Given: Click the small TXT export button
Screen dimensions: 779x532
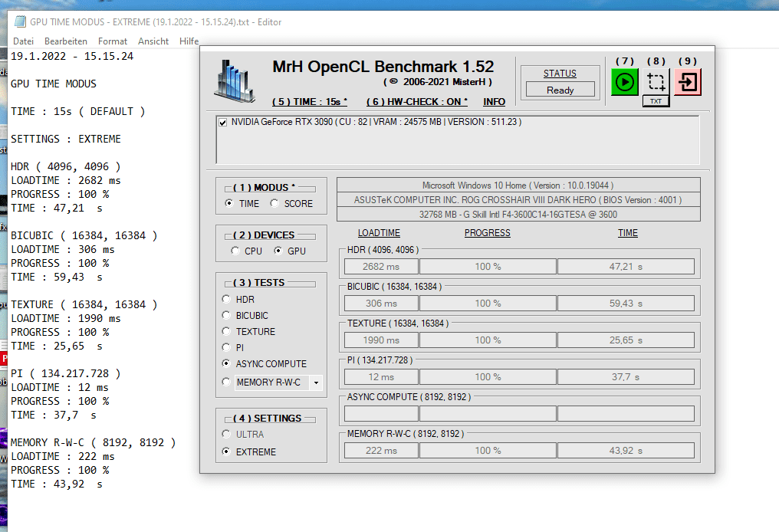Looking at the screenshot, I should [656, 101].
